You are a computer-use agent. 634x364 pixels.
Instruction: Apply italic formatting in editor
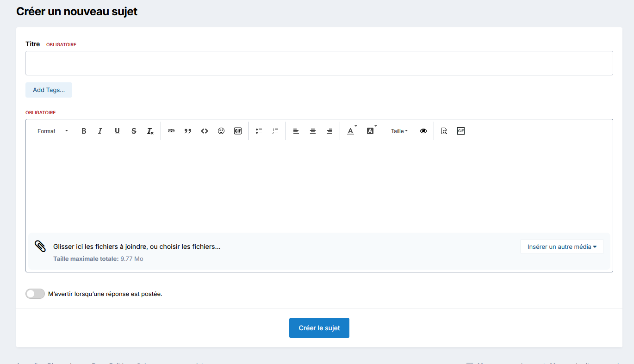pos(100,131)
